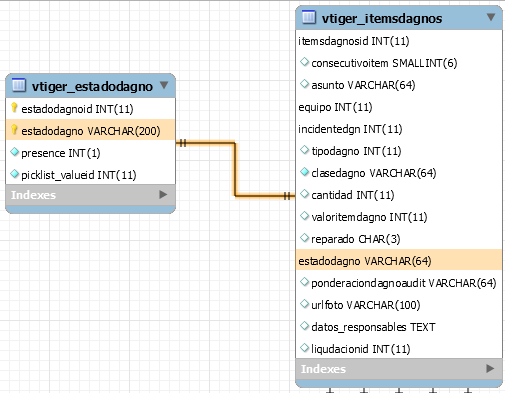Select the highlighted estadodagno VARCHAR(64) column
The width and height of the screenshot is (505, 393).
(399, 260)
